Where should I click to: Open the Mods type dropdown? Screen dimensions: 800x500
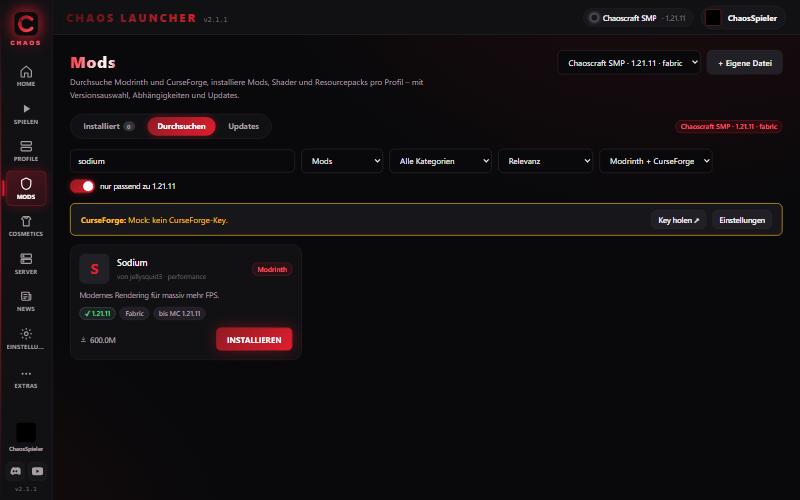(x=342, y=161)
